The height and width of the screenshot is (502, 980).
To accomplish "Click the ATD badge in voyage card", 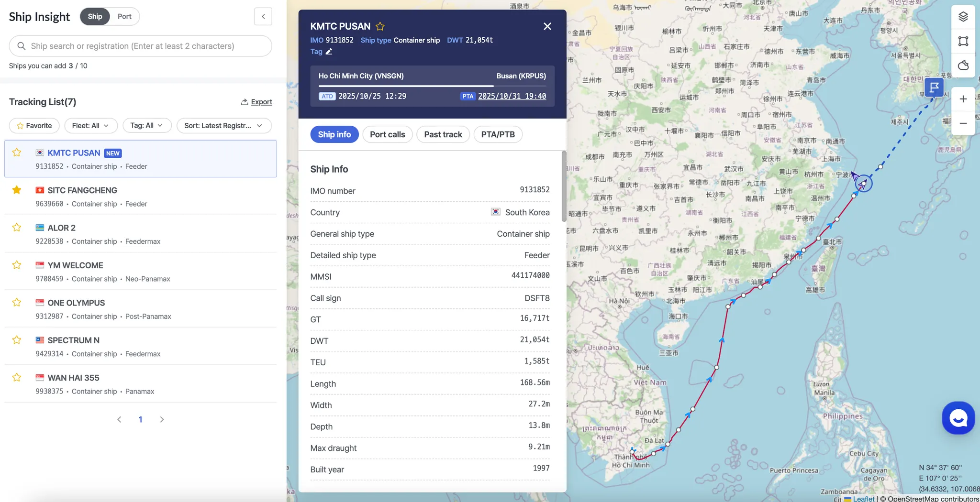I will (327, 96).
